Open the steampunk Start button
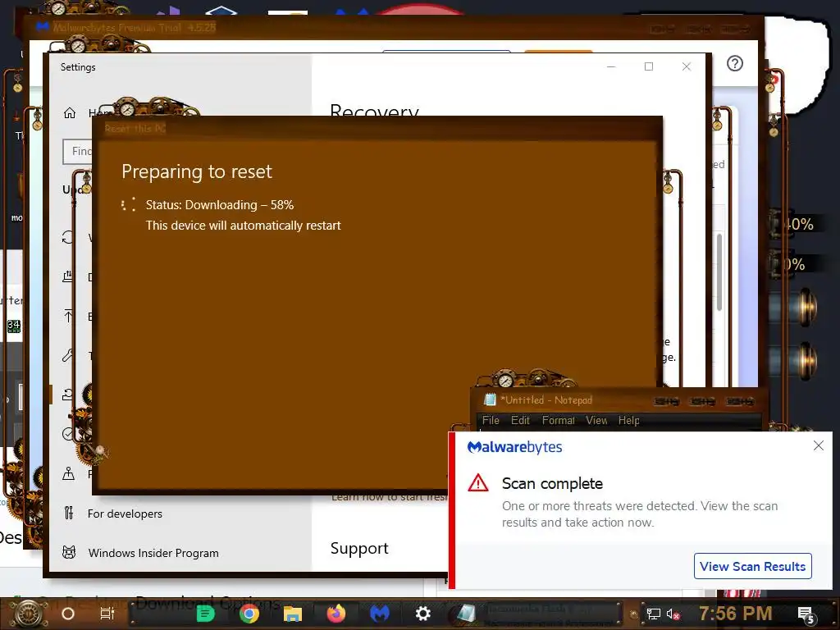The image size is (840, 630). click(29, 614)
